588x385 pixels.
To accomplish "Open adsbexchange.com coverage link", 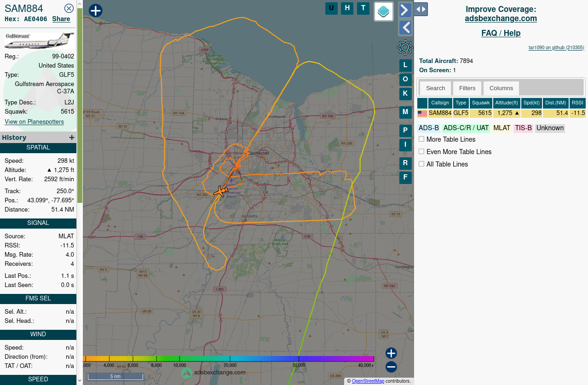I will pos(501,18).
